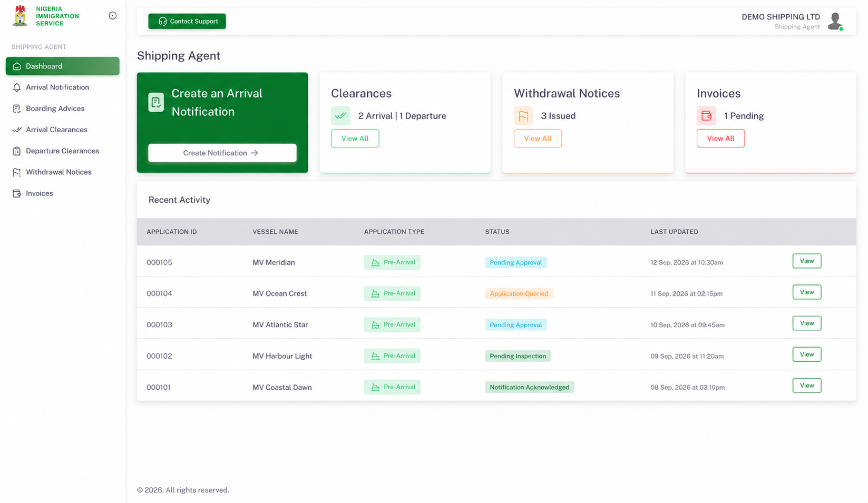Click Pre-Arrival tag for MV Atlantic Star
Image resolution: width=868 pixels, height=503 pixels.
click(392, 324)
